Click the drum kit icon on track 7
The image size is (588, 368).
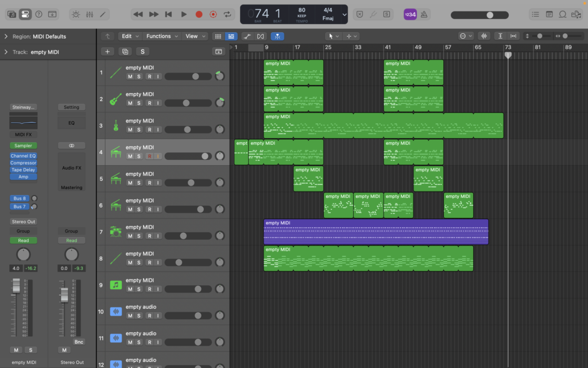click(115, 232)
